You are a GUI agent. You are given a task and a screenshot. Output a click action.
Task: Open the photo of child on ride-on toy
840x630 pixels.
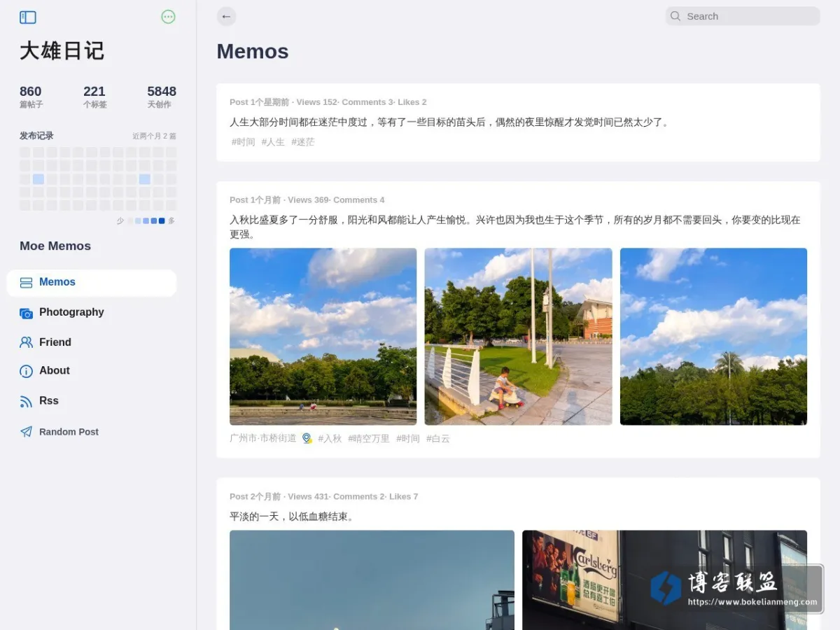518,337
